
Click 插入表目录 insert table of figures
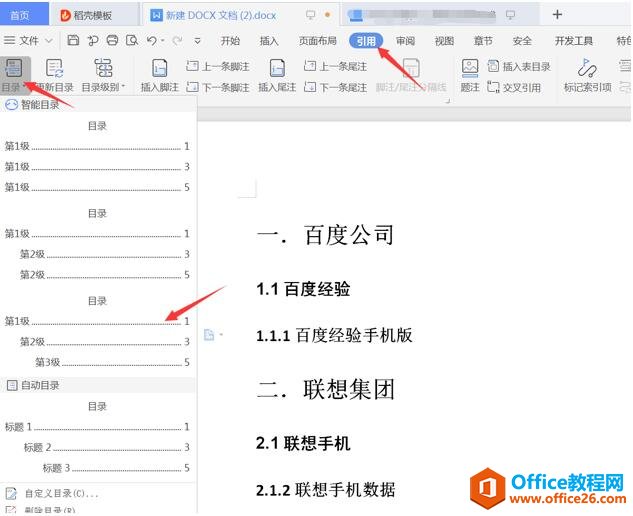point(519,66)
